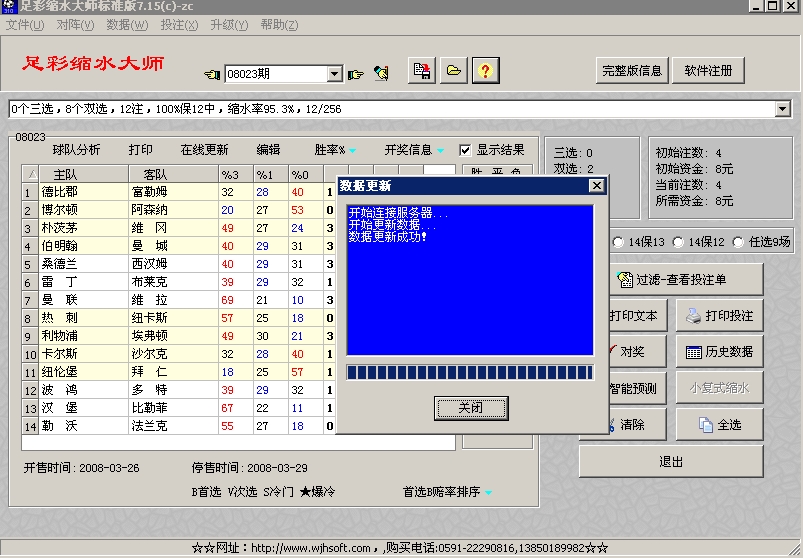Toggle the 显示结果 checkbox
Screen dimensions: 803x558
(x=465, y=150)
